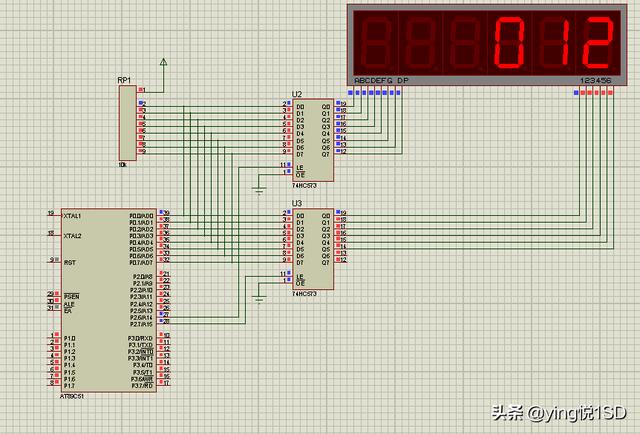Select the U2 74HC573 latch body

(313, 140)
